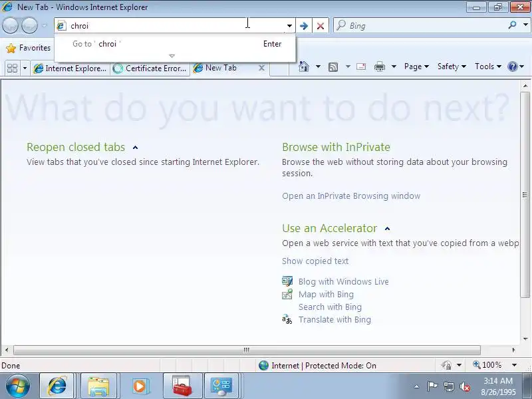This screenshot has height=399, width=532.
Task: Click the Translate with Bing icon
Action: point(287,319)
